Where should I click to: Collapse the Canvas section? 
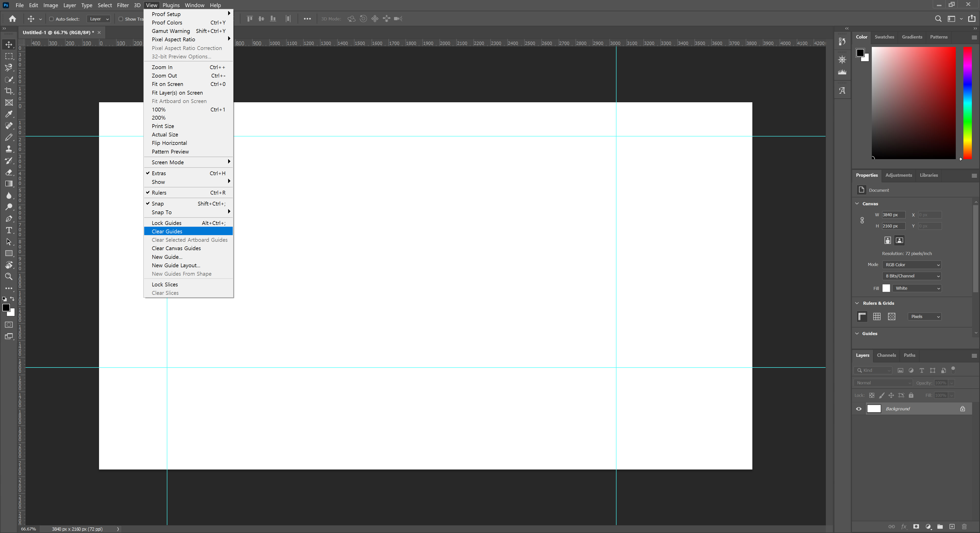click(x=857, y=204)
